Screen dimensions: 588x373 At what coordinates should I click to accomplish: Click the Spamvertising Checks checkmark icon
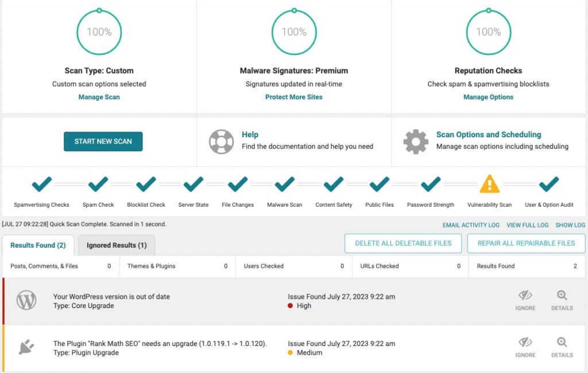(41, 184)
